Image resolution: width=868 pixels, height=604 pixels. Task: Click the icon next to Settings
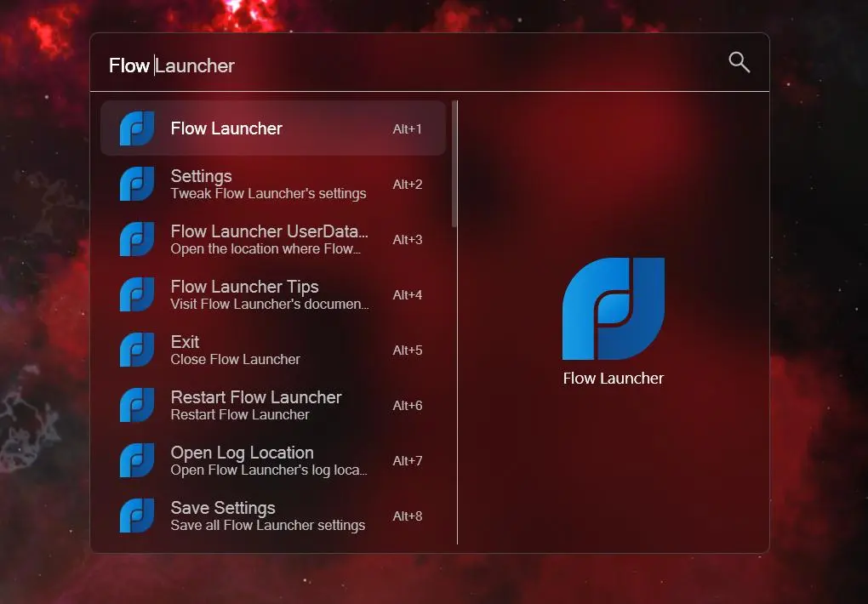click(x=137, y=184)
